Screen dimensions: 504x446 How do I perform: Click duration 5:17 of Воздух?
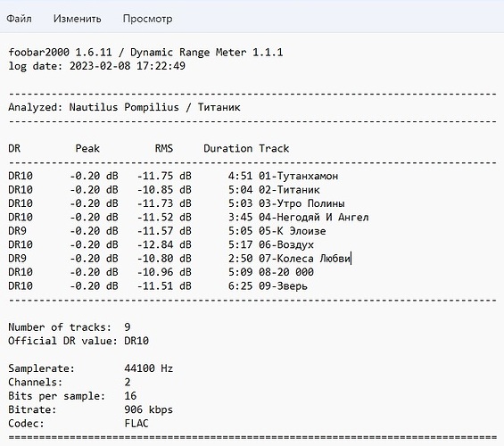(241, 244)
